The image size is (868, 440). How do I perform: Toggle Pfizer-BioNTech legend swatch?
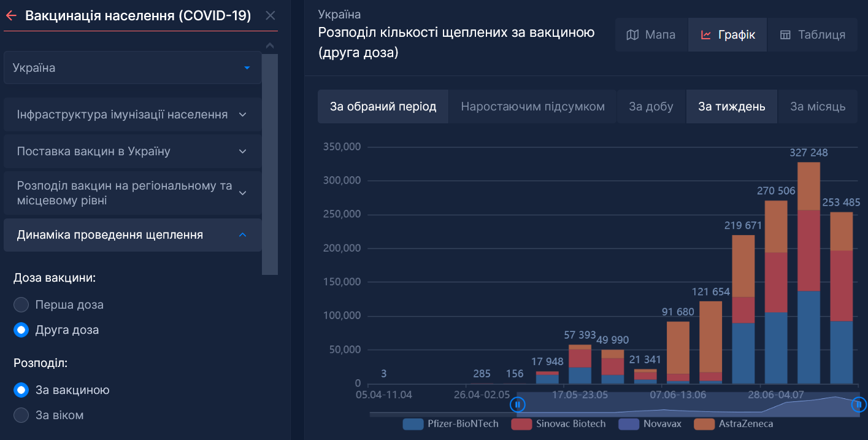pyautogui.click(x=413, y=424)
